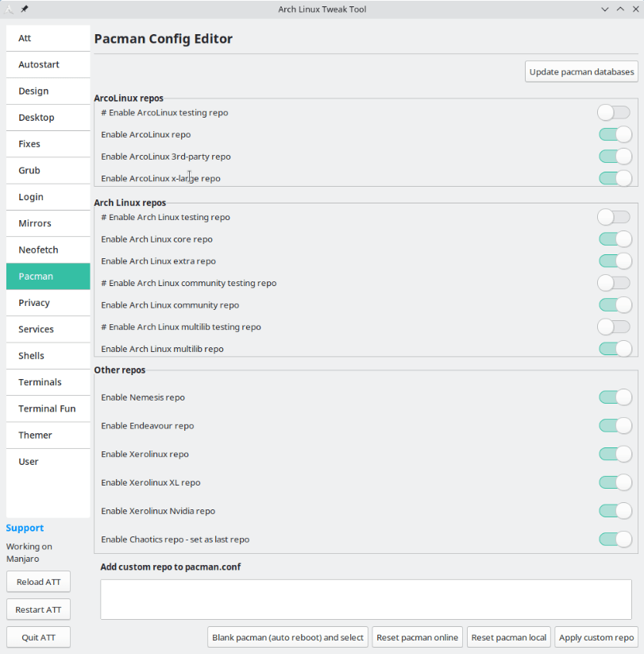644x654 pixels.
Task: Disable the Nemesis repo switch
Action: point(615,397)
